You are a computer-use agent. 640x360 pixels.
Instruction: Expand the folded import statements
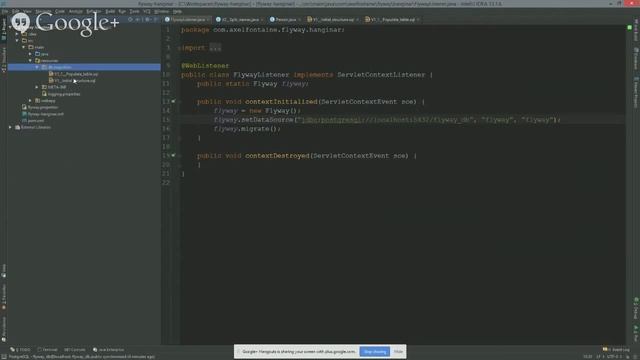click(x=215, y=48)
